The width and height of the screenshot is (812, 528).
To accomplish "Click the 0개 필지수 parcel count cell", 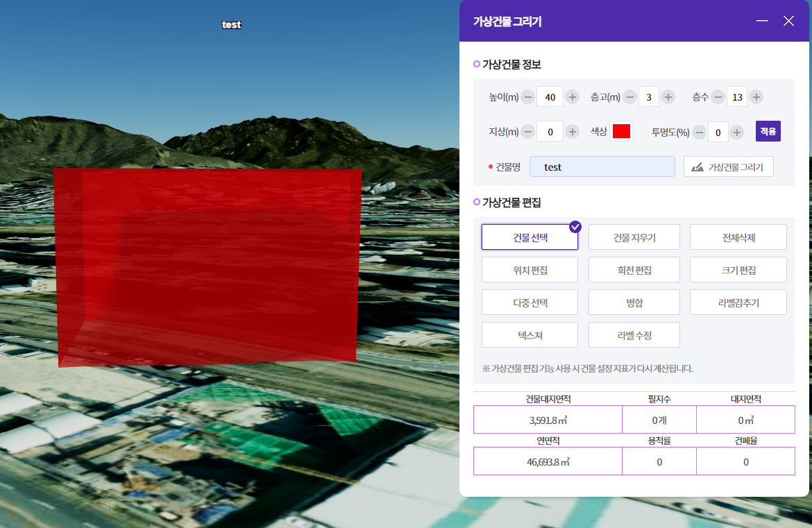I will pos(659,420).
